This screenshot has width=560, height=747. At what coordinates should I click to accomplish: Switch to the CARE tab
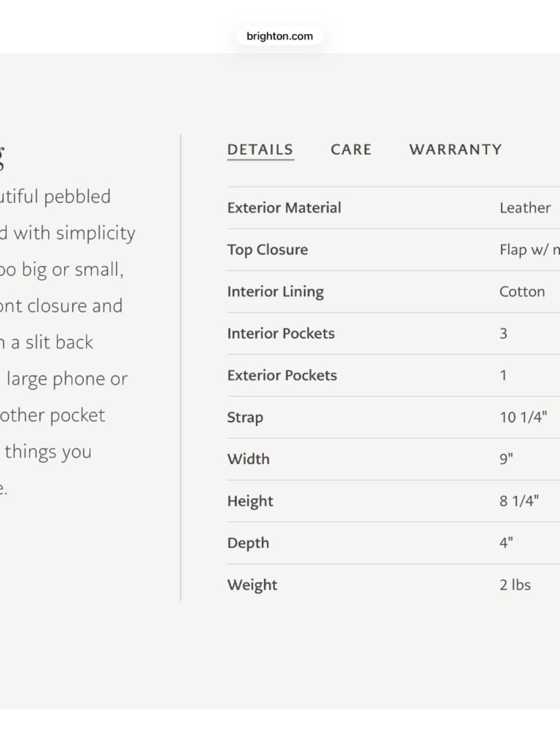[x=351, y=150]
